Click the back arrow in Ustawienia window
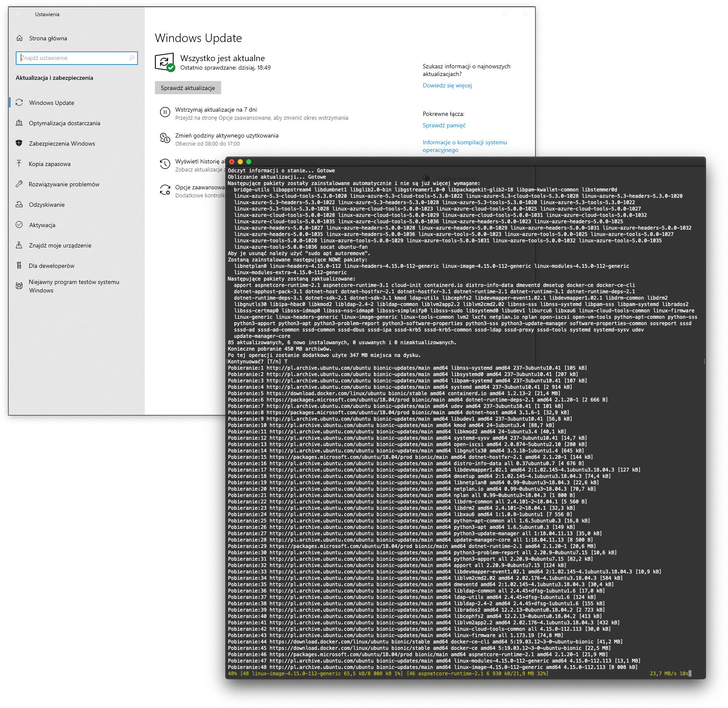 (x=19, y=14)
